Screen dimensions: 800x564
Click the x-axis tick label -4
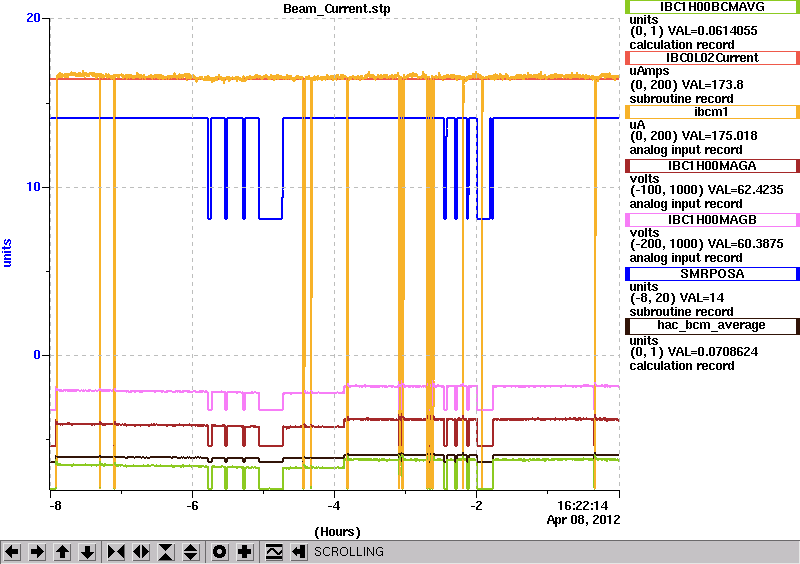click(334, 506)
